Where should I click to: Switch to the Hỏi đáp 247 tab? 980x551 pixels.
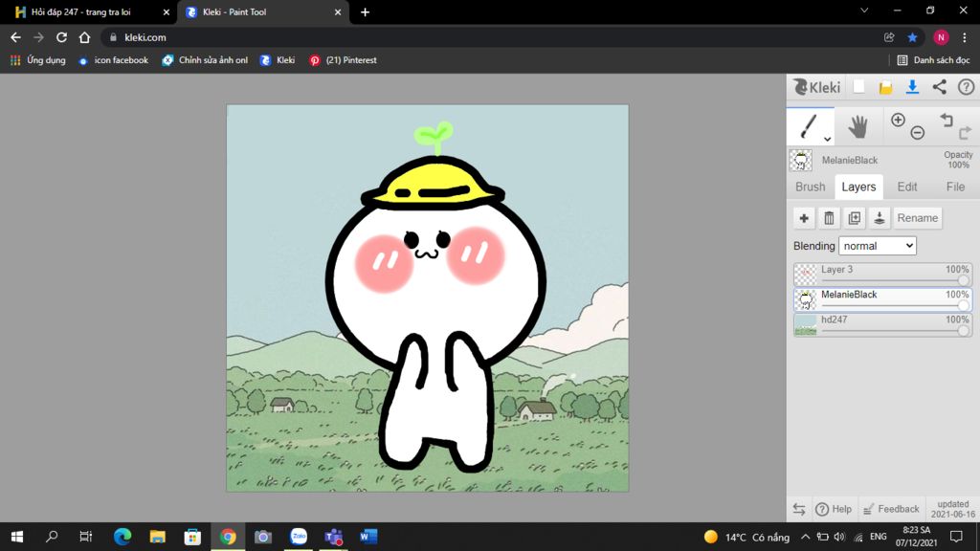click(89, 11)
